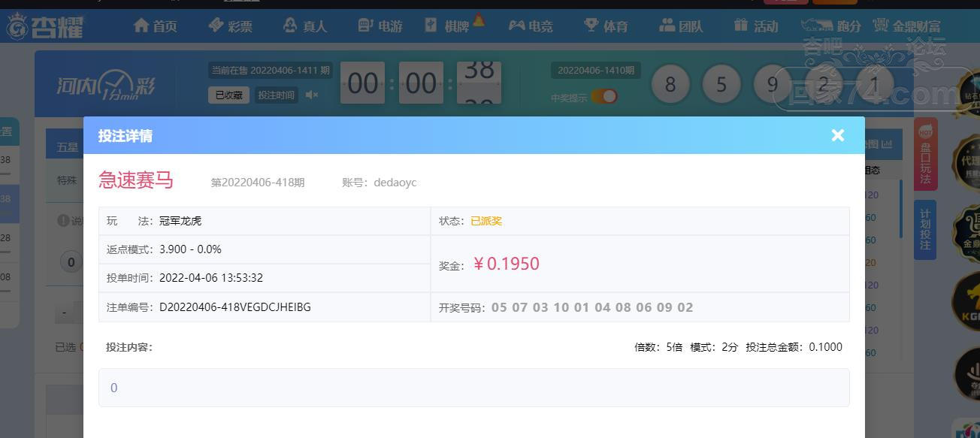
Task: Mute sound with the speaker icon
Action: coord(312,95)
